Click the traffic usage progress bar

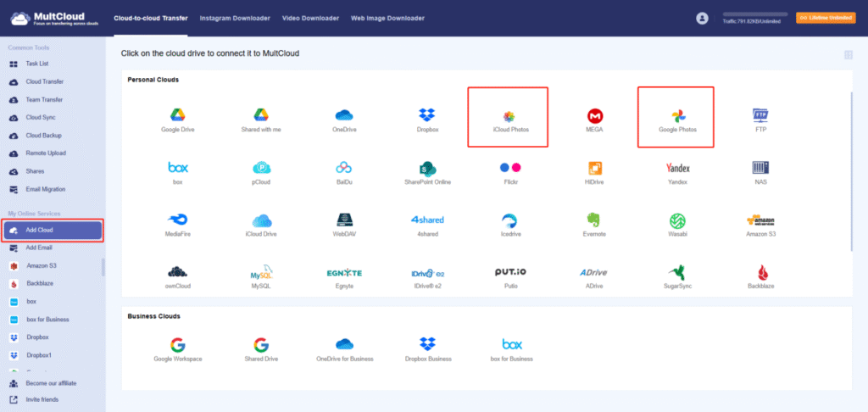point(754,14)
